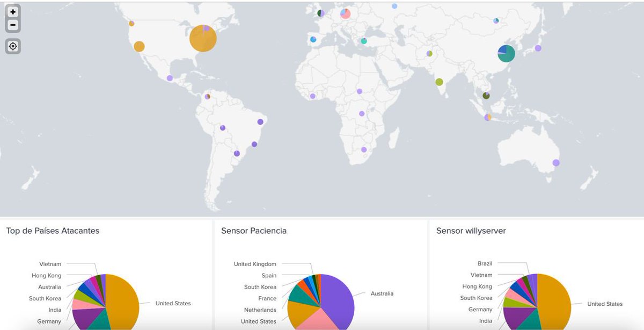Viewport: 644px width, 330px height.
Task: Click Hong Kong label in Sensor willyserver
Action: click(477, 286)
